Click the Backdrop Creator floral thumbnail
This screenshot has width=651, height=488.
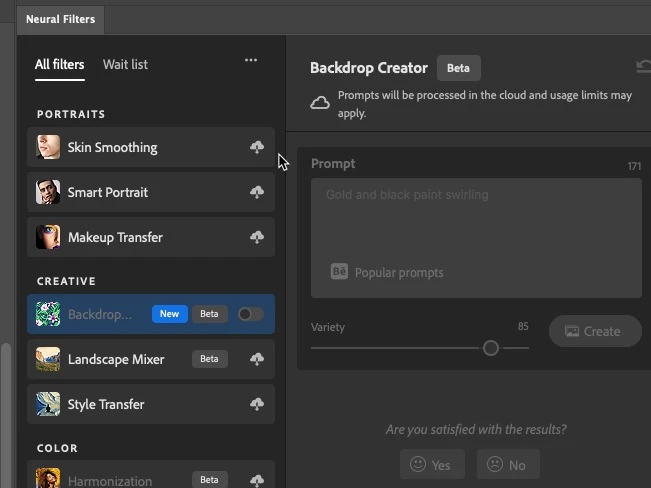point(48,314)
